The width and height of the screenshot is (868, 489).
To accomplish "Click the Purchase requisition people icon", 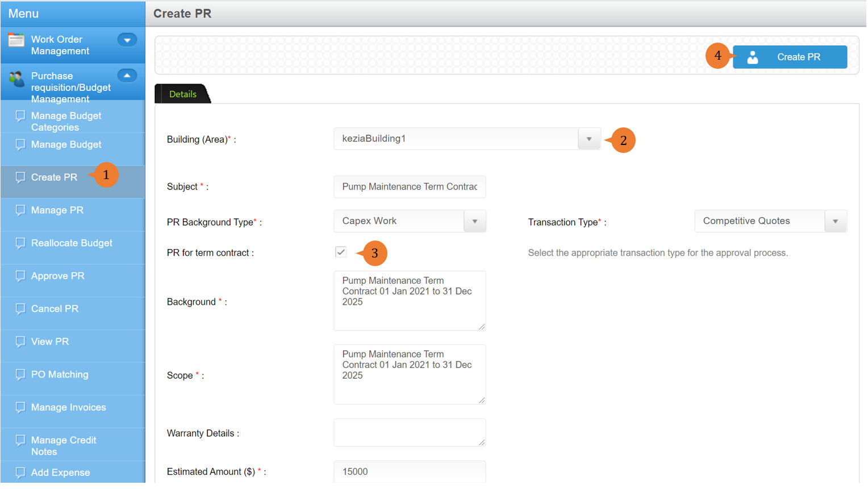I will tap(16, 78).
